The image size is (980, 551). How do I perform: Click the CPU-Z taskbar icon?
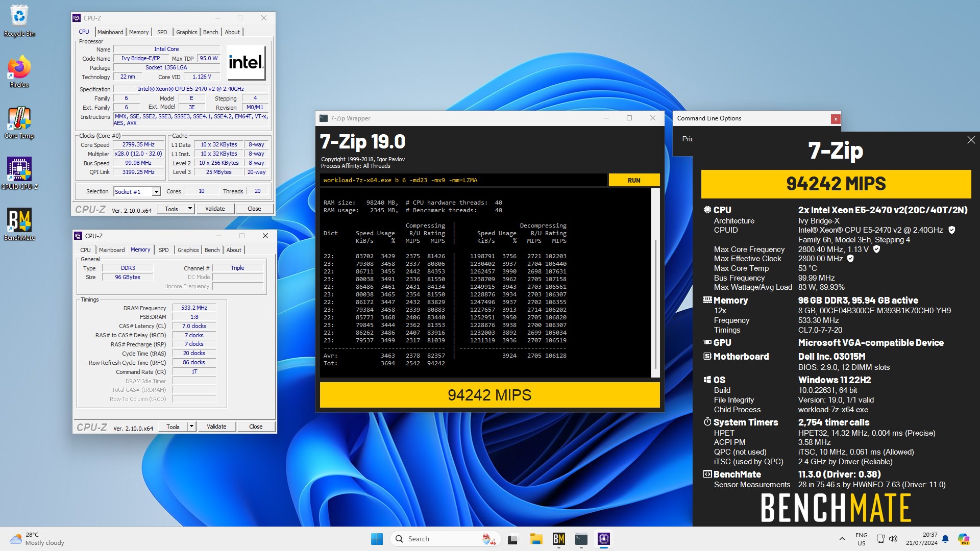point(604,539)
